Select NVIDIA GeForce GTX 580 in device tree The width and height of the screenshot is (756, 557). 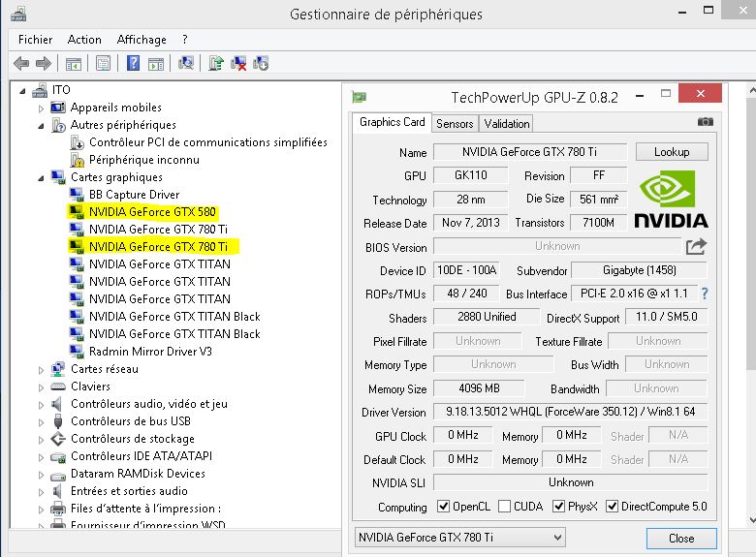click(x=152, y=211)
